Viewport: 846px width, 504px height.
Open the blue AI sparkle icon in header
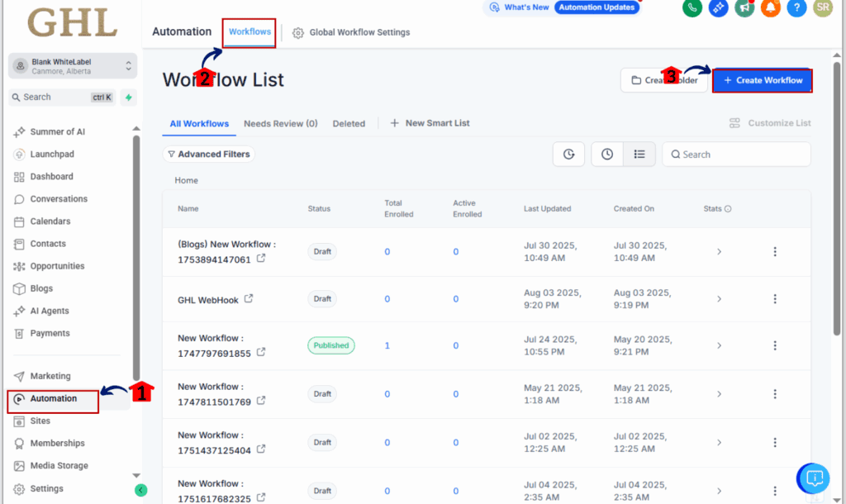718,7
